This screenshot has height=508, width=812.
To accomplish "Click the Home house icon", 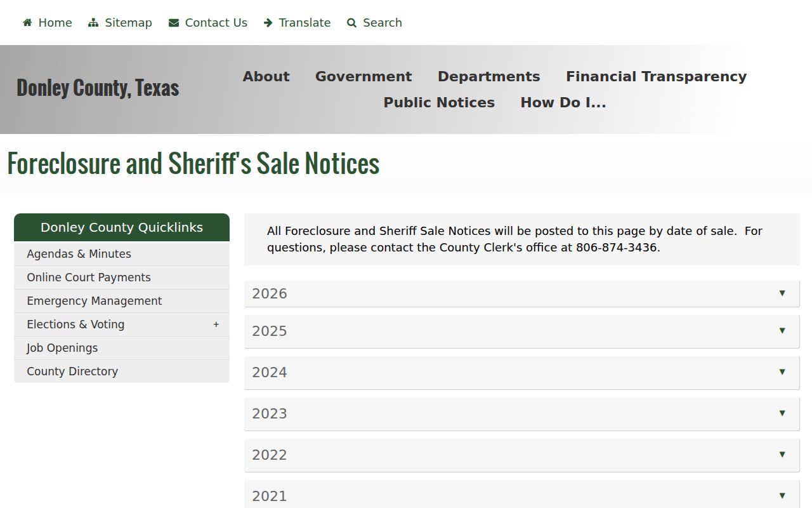I will [x=27, y=23].
